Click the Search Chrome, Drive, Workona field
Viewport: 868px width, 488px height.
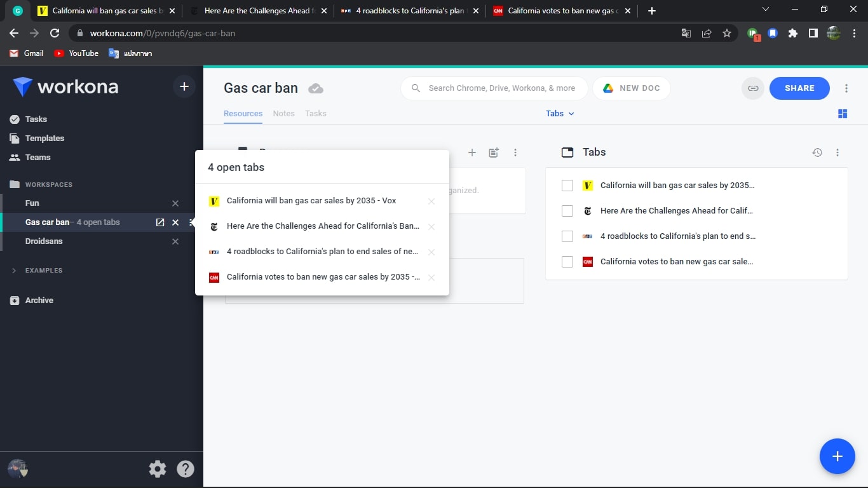pos(501,88)
